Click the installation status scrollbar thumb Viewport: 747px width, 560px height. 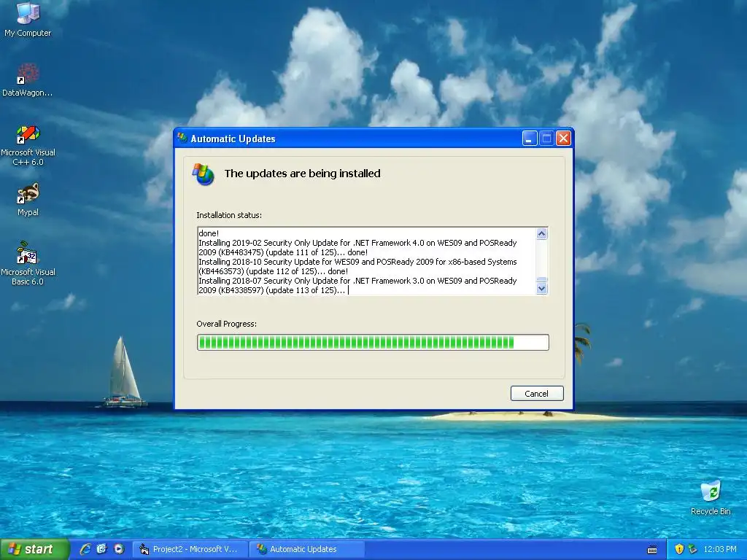click(542, 280)
